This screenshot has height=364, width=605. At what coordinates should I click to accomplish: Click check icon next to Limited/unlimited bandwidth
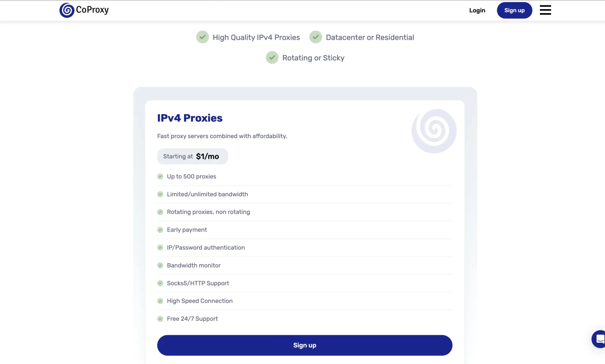coord(160,194)
